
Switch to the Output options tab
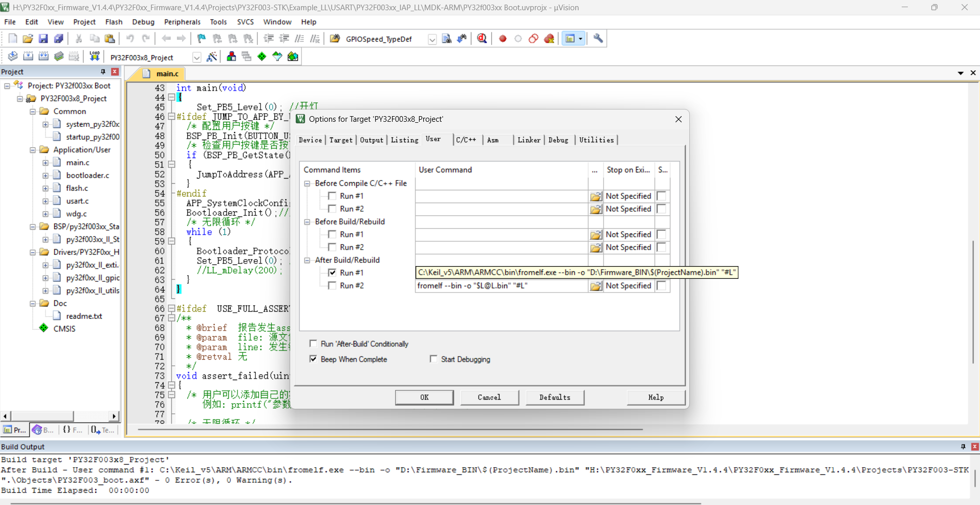(x=372, y=140)
